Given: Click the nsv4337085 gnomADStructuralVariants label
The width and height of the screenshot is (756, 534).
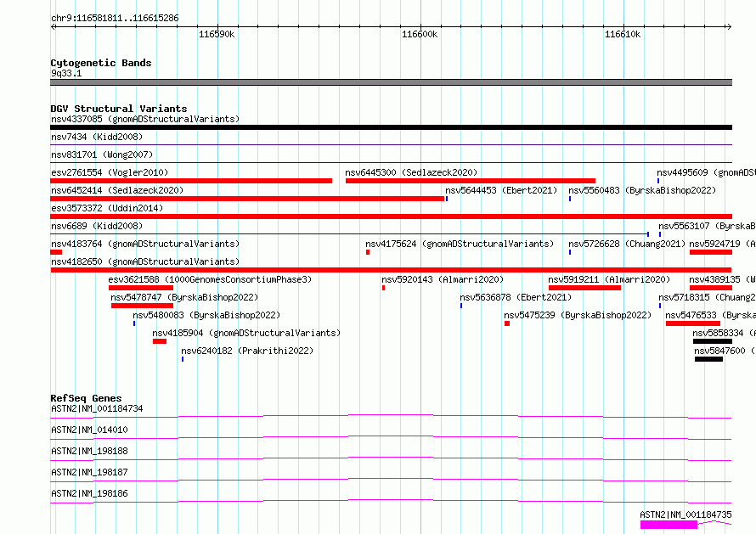Looking at the screenshot, I should point(145,119).
